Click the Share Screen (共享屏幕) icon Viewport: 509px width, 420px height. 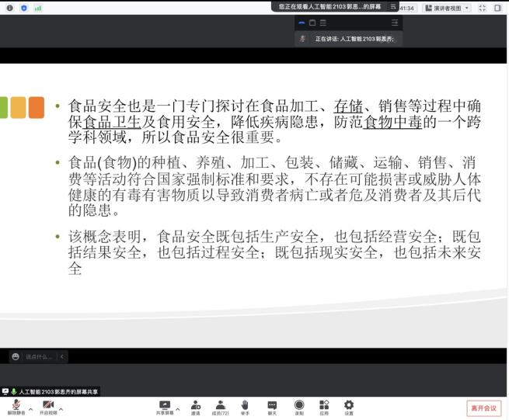coord(164,407)
